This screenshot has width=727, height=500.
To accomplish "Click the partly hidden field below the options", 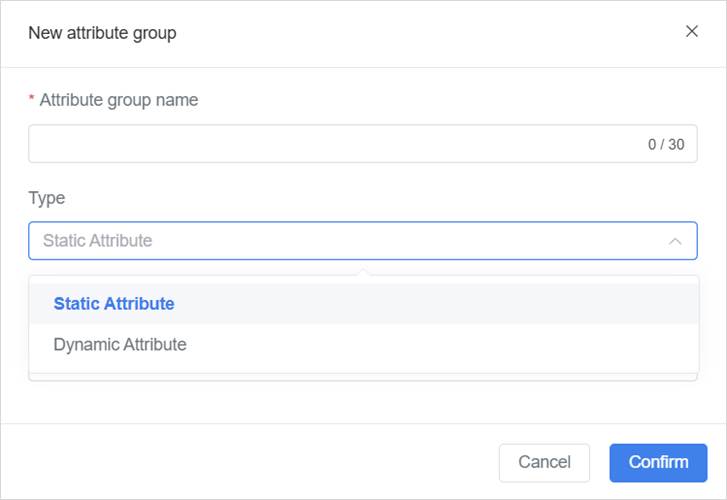I will (362, 377).
